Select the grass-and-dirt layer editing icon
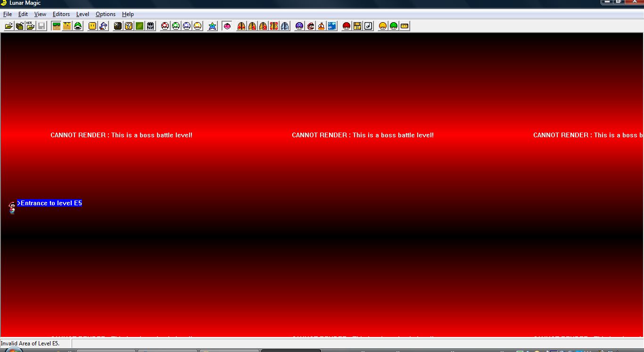644x352 pixels. (57, 26)
